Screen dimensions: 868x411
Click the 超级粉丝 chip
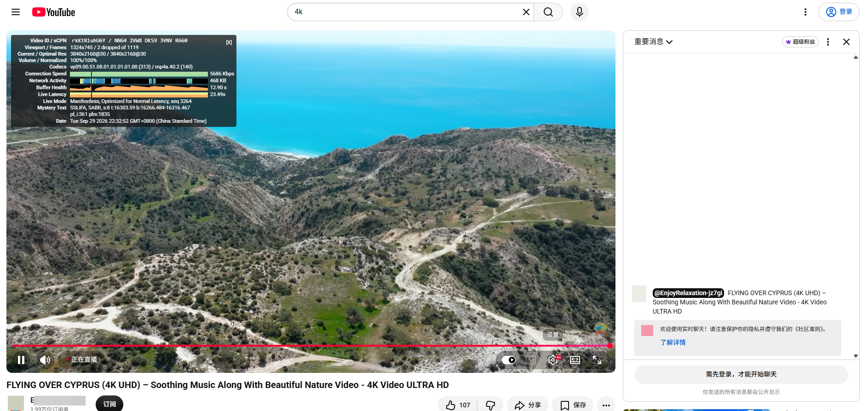click(800, 42)
